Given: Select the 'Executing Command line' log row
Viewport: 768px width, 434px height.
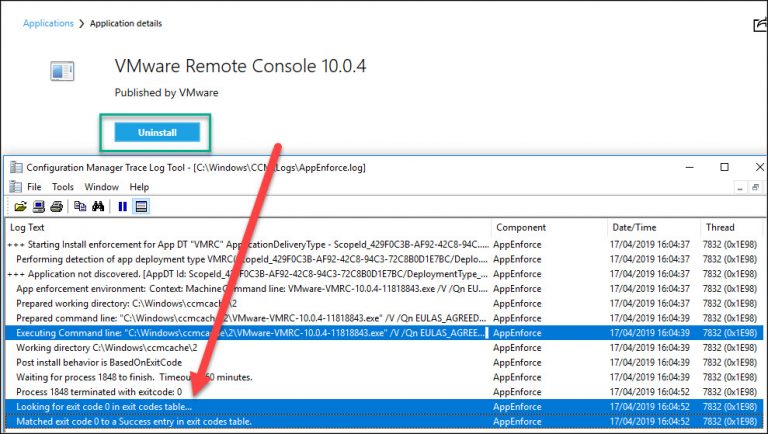Looking at the screenshot, I should coord(384,333).
